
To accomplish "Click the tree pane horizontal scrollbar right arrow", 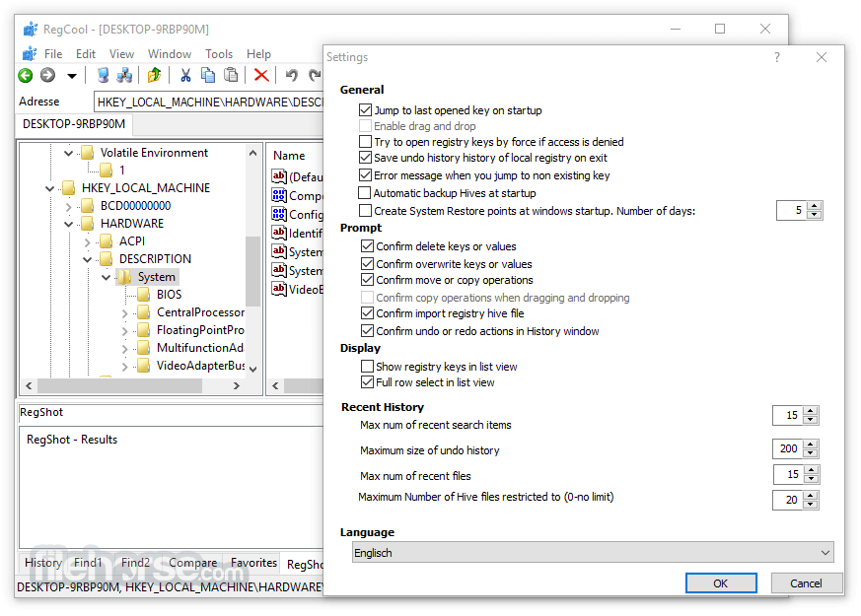I will click(x=237, y=385).
